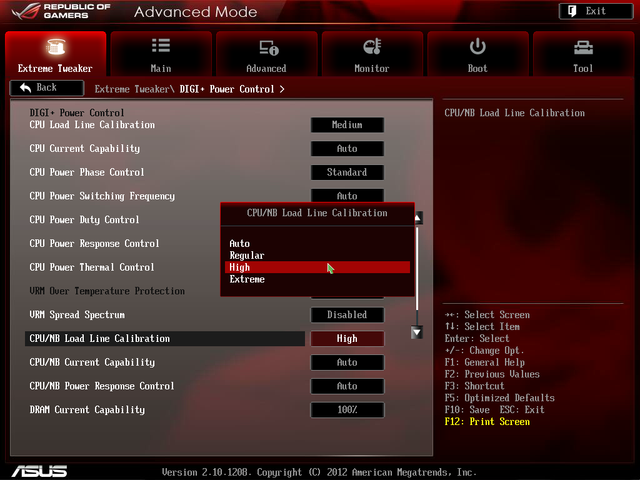Select highlighted CPU/NB Load Line Calibration row

click(165, 338)
